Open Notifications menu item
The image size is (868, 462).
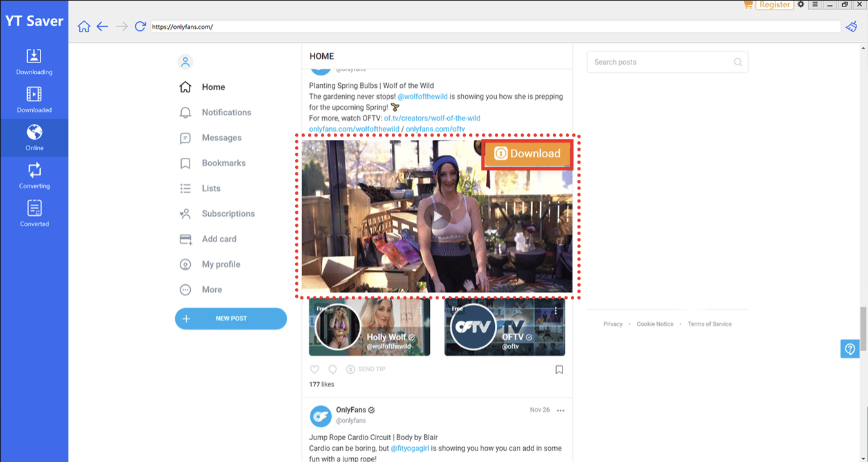(x=215, y=112)
